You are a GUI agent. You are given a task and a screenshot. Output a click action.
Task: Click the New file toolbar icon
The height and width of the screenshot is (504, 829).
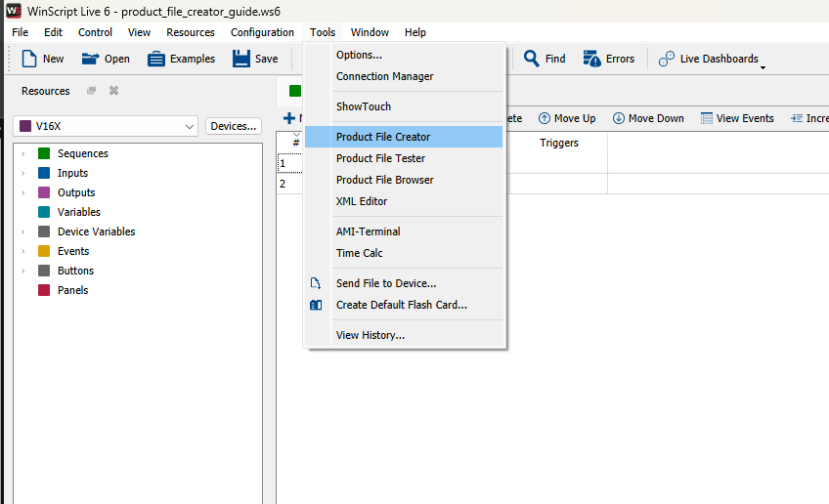point(29,59)
